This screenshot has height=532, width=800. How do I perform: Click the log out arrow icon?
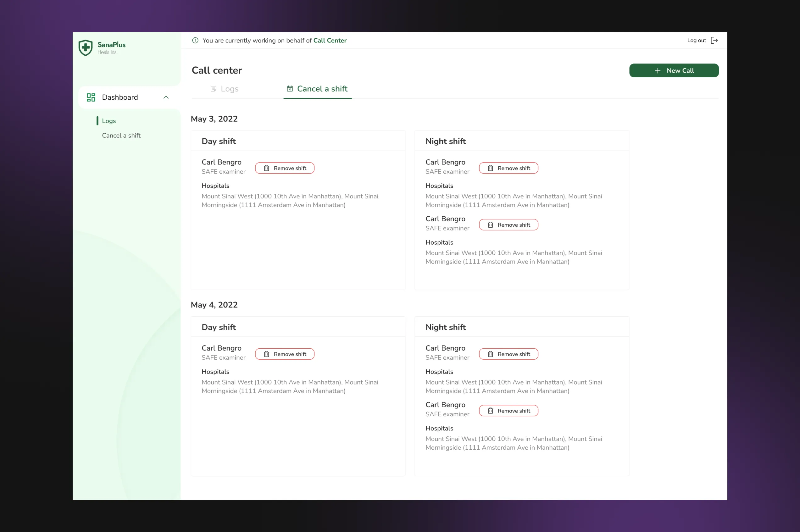click(x=714, y=40)
